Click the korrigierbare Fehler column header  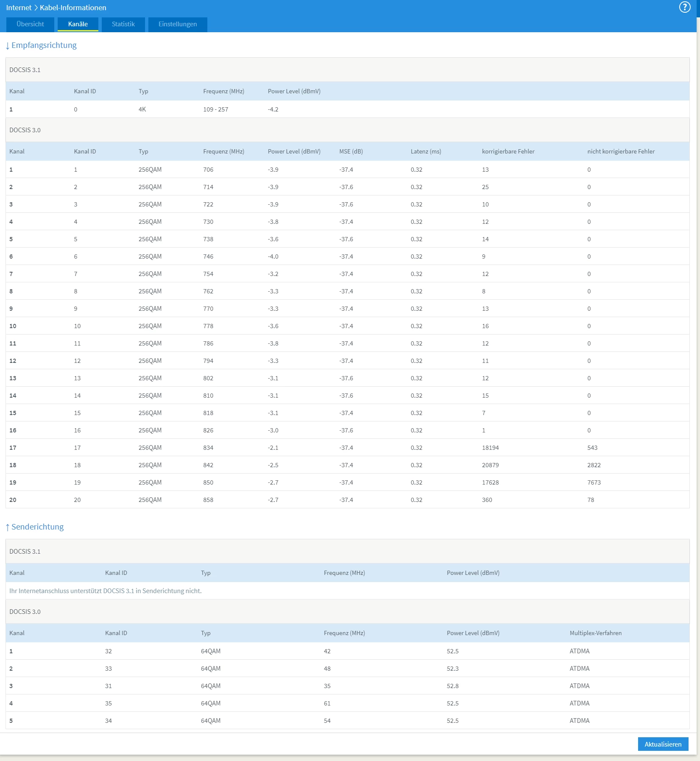508,151
